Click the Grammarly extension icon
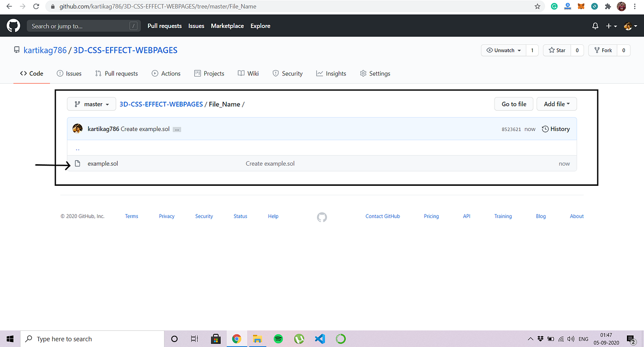Image resolution: width=644 pixels, height=347 pixels. (554, 6)
